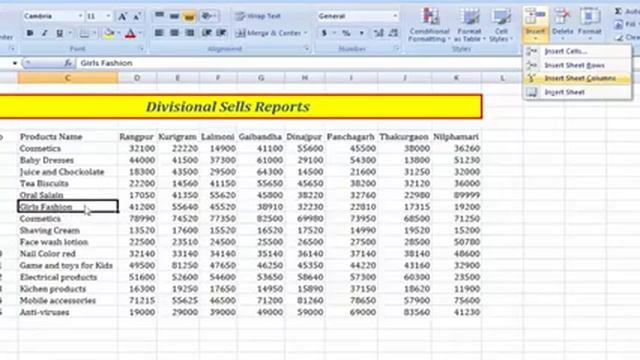Viewport: 640px width, 360px height.
Task: Apply the yellow Fill Color bucket
Action: coord(109,33)
